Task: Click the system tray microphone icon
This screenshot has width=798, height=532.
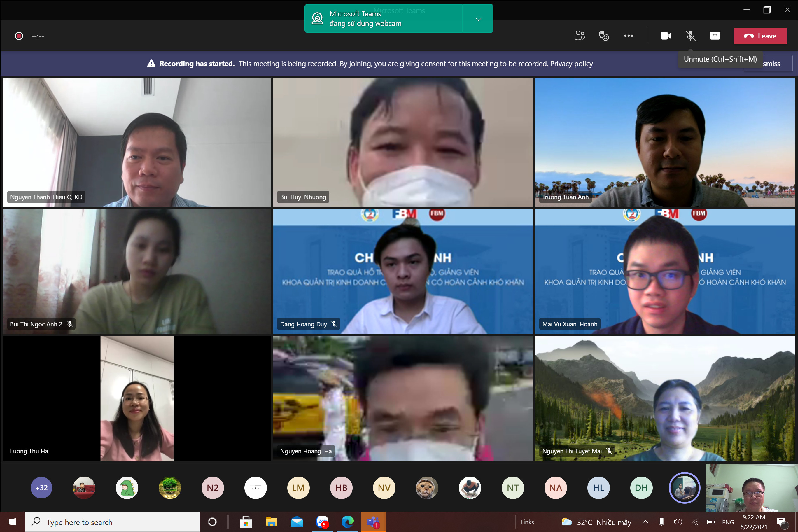Action: click(x=661, y=522)
